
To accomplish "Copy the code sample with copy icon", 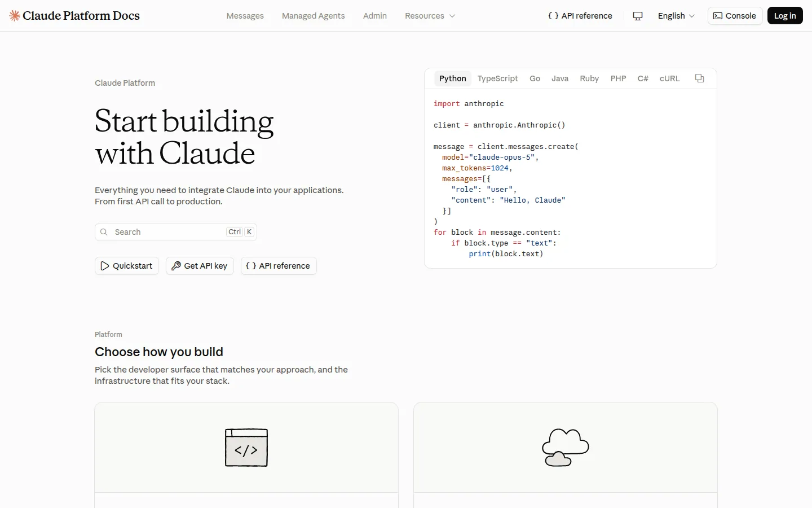I will tap(699, 78).
